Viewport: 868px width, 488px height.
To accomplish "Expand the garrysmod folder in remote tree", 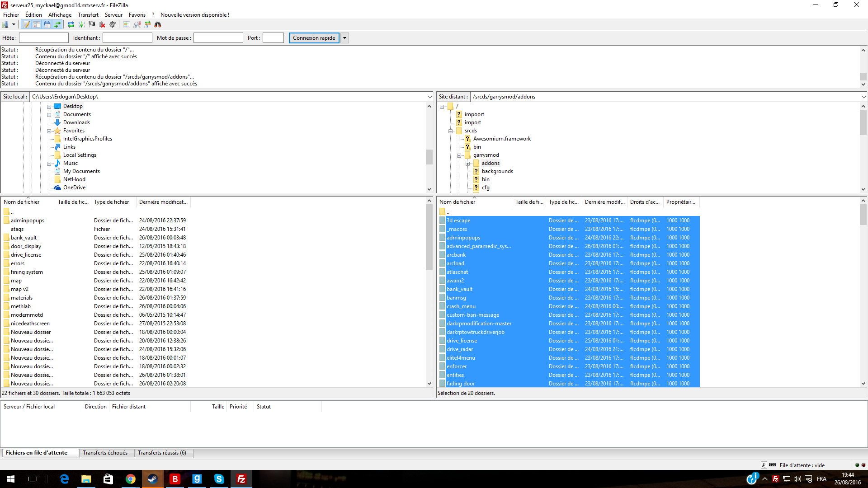I will (459, 155).
